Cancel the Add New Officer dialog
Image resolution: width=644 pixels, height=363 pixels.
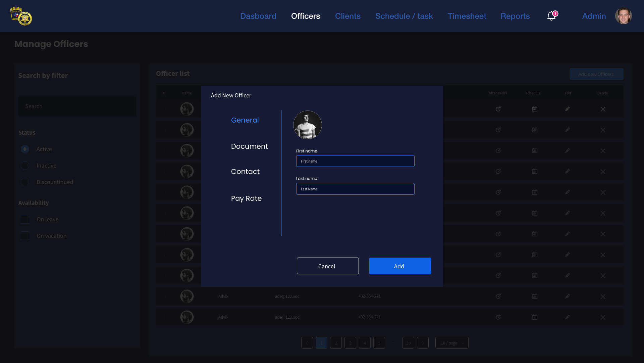pyautogui.click(x=327, y=266)
